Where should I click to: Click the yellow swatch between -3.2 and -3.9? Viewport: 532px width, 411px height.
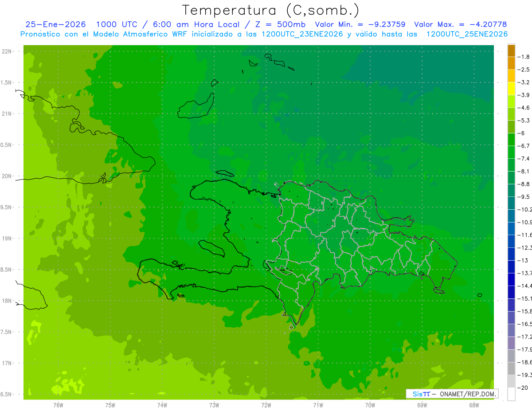pos(511,89)
